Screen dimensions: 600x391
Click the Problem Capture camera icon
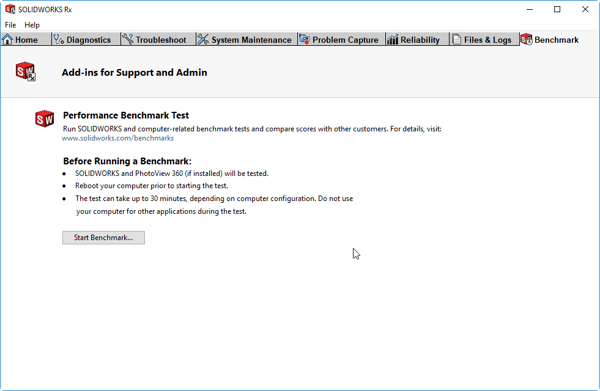305,39
